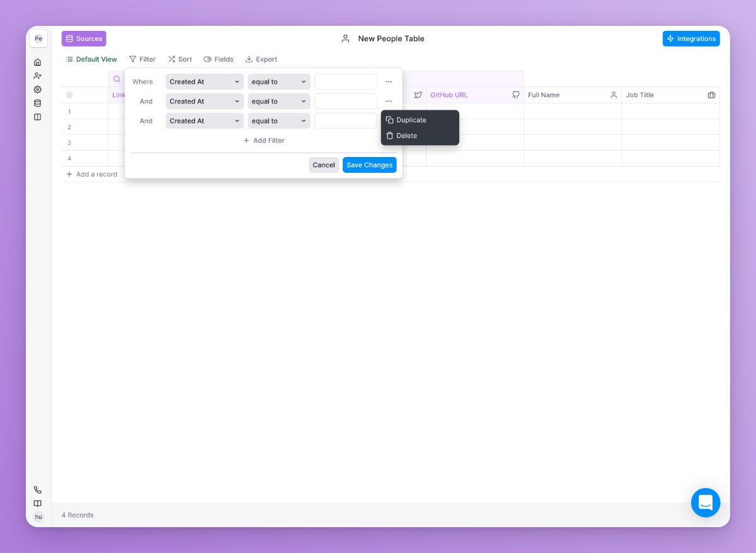Open the Where row field dropdown 'Created At'

(x=205, y=82)
